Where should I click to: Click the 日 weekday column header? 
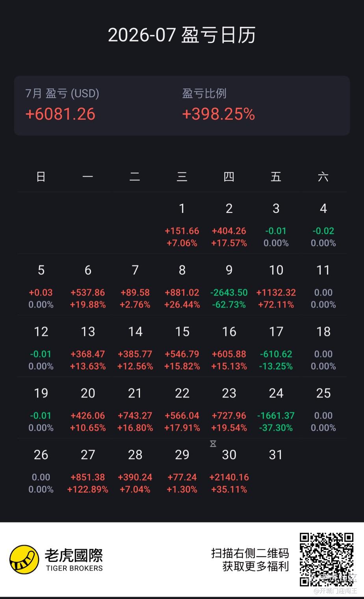click(41, 177)
